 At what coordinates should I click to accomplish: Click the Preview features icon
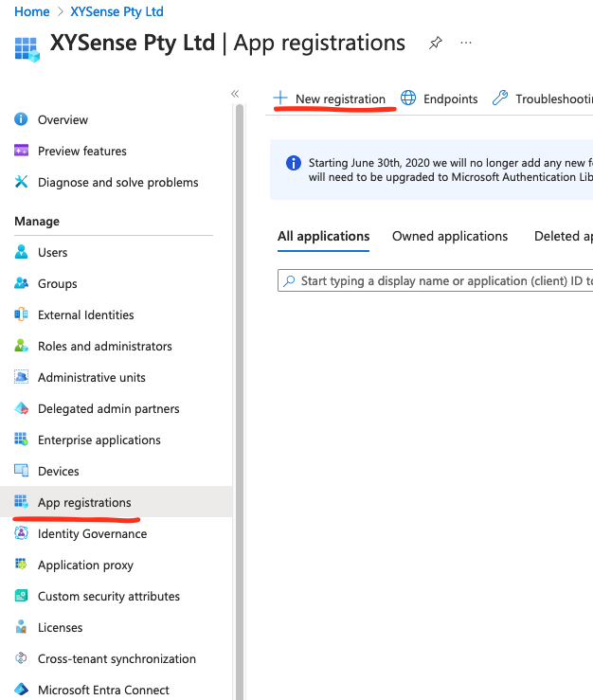[21, 151]
